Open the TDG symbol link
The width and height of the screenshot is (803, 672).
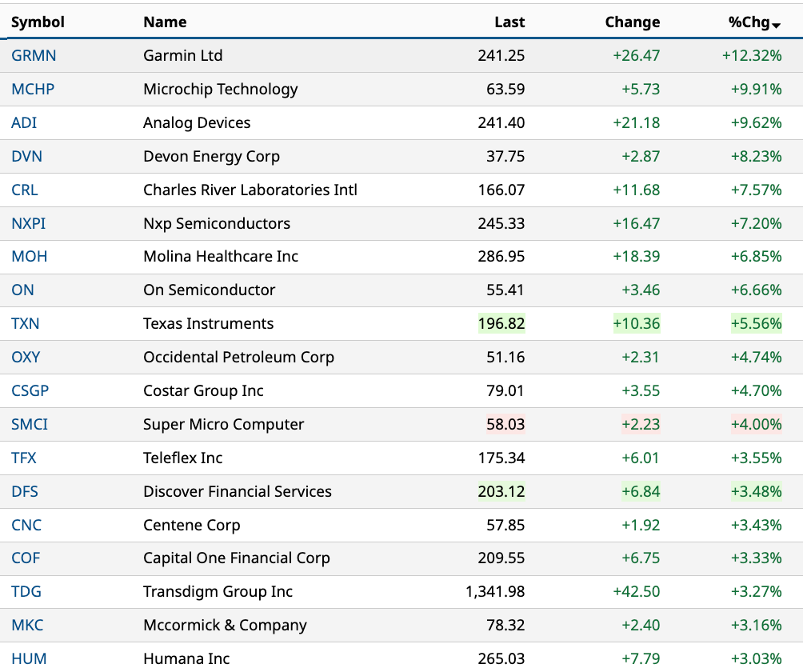pos(26,591)
